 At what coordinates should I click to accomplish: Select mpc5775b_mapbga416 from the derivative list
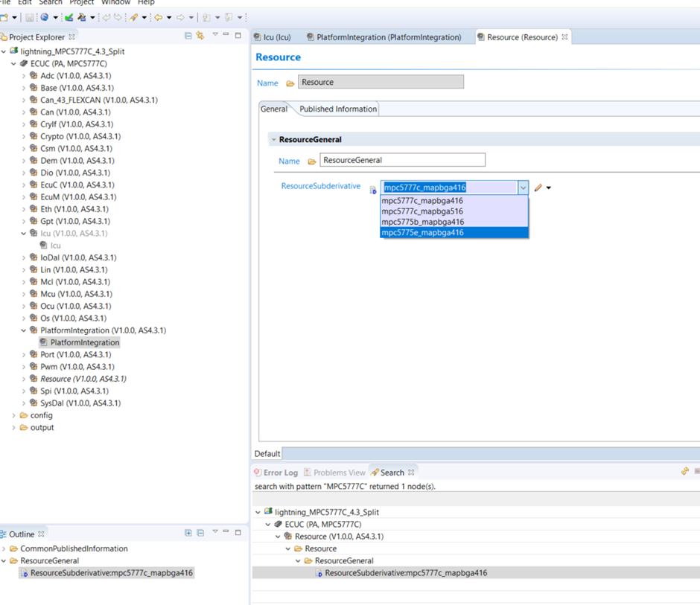coord(421,223)
